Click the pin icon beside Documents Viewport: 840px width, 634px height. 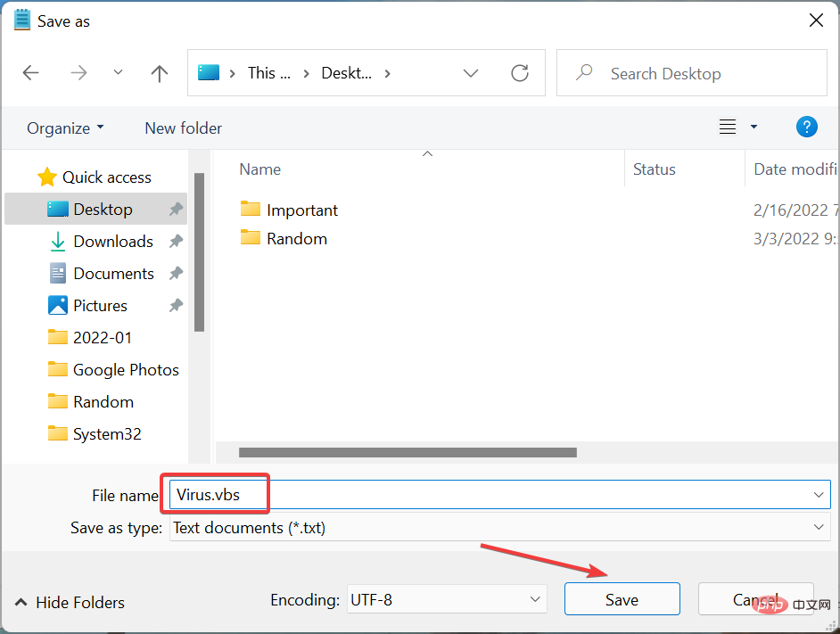coord(176,274)
